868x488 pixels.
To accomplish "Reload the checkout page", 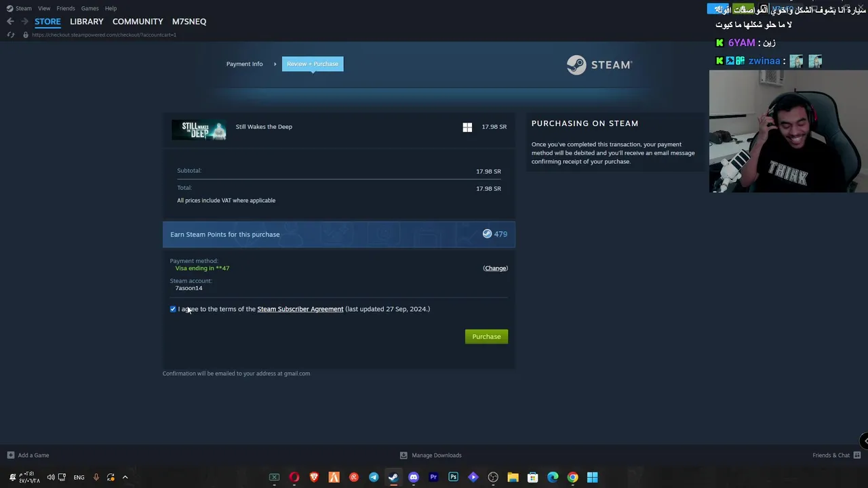I will click(11, 35).
